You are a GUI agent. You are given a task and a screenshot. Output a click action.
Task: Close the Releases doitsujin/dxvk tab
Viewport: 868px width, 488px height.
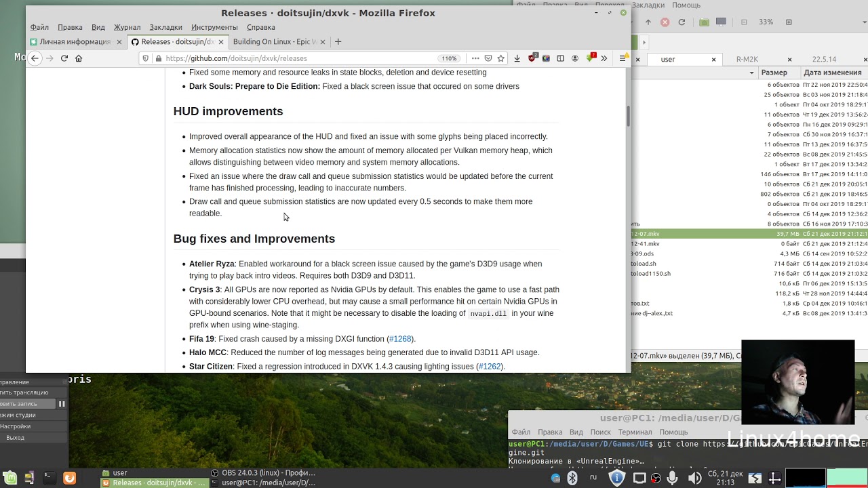220,41
